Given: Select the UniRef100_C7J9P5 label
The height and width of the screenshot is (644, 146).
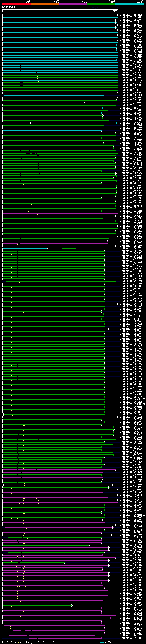Looking at the screenshot, I should click(131, 213).
